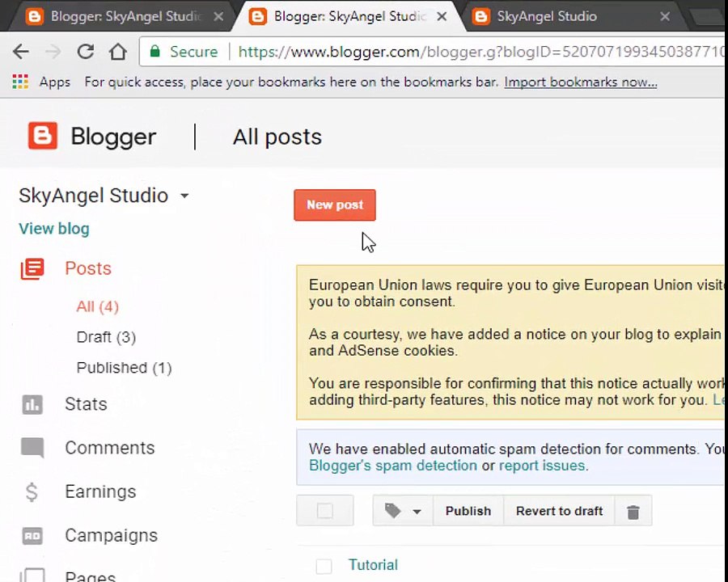
Task: Open Blogger's spam detection link
Action: click(x=393, y=466)
